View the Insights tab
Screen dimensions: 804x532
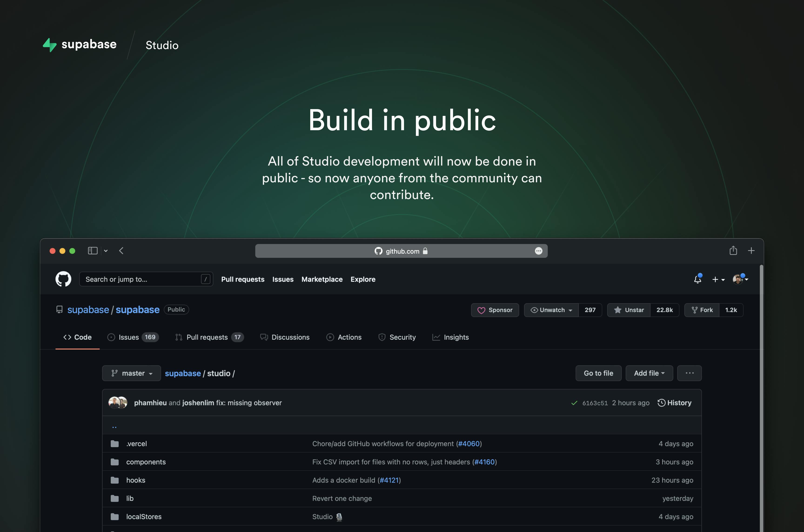[x=450, y=337]
